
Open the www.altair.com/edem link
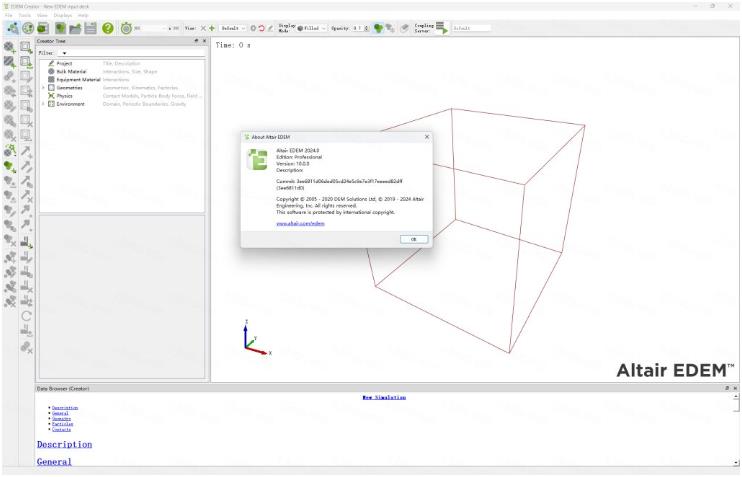(300, 223)
